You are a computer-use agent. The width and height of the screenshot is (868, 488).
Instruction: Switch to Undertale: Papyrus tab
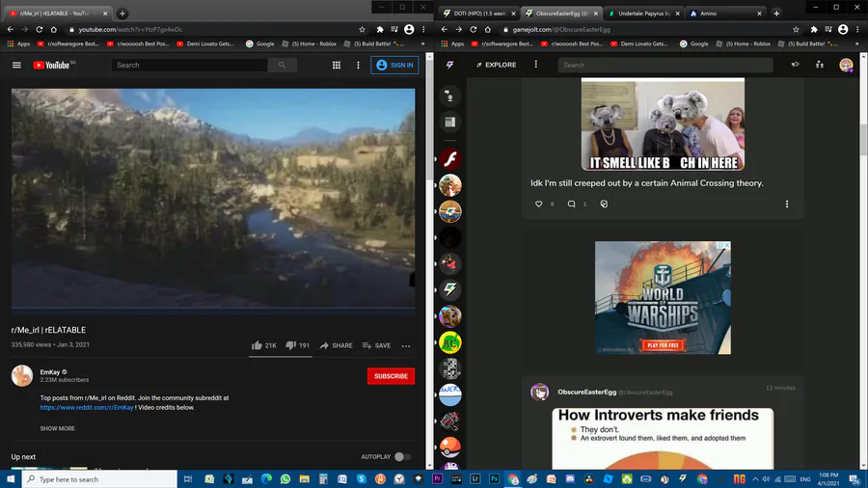(x=643, y=14)
